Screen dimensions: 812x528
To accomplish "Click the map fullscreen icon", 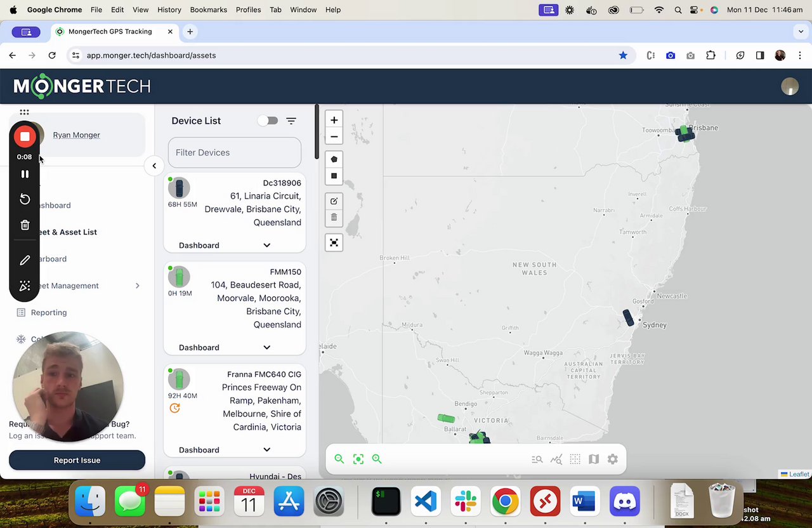I will click(334, 242).
